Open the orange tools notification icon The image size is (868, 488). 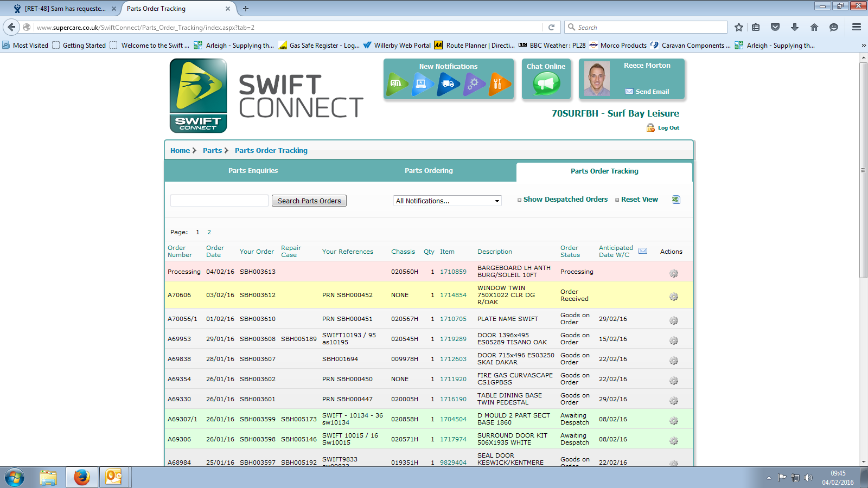499,84
